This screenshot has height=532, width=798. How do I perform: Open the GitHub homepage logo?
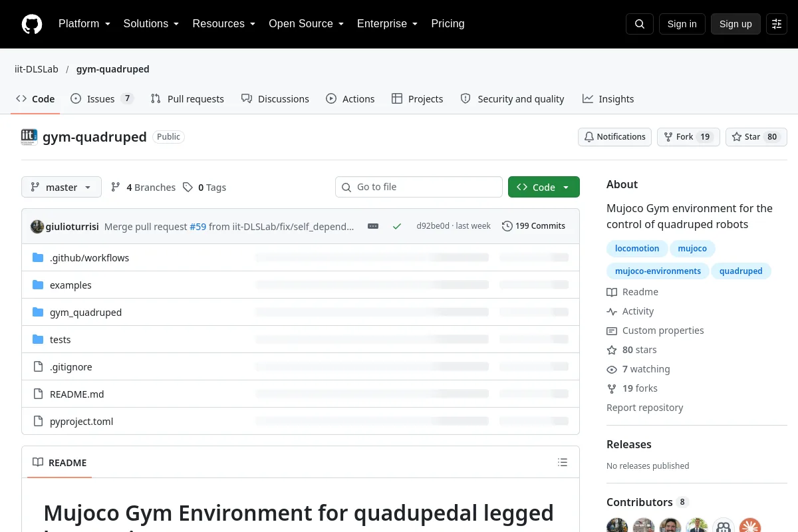click(x=32, y=24)
